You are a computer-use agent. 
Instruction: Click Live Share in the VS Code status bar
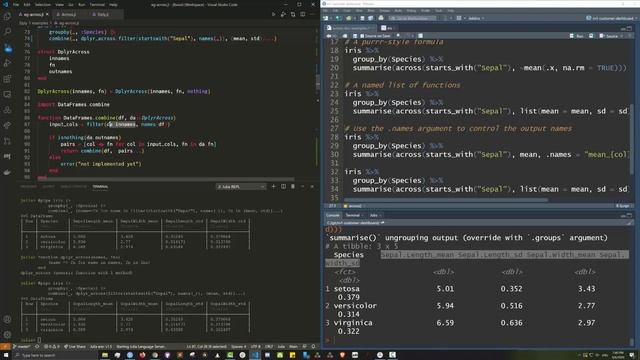[75, 347]
